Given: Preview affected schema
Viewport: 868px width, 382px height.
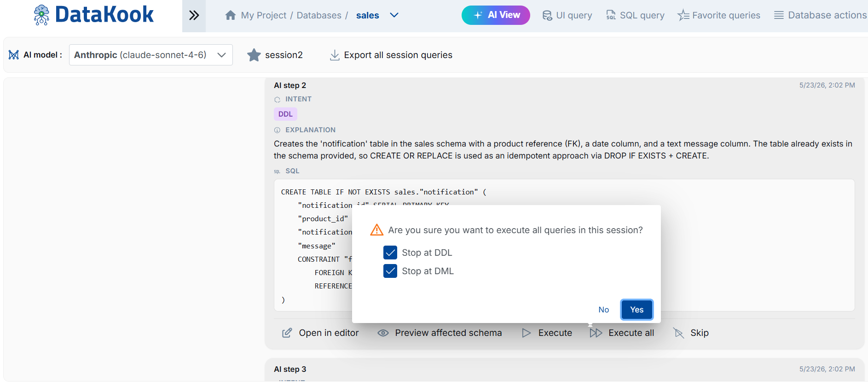Looking at the screenshot, I should [448, 333].
